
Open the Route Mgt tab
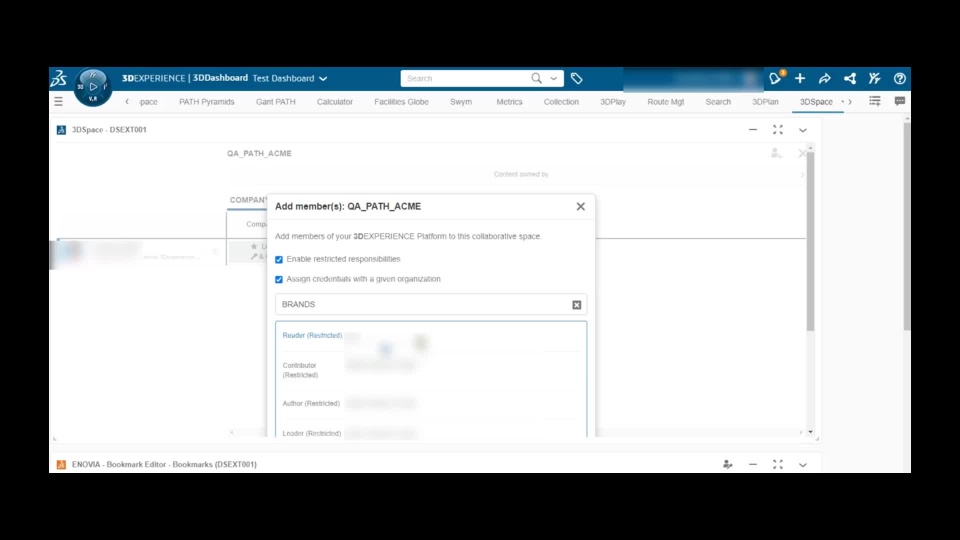666,102
